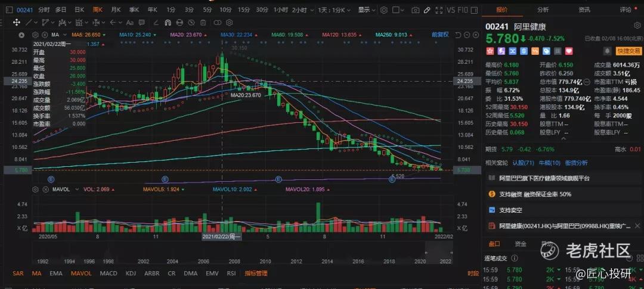Open drawing tools settings gear
The height and width of the screenshot is (289, 644).
[x=229, y=23]
